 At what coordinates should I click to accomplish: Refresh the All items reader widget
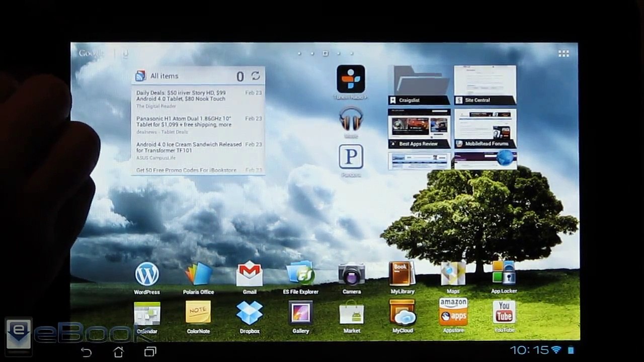pyautogui.click(x=256, y=75)
